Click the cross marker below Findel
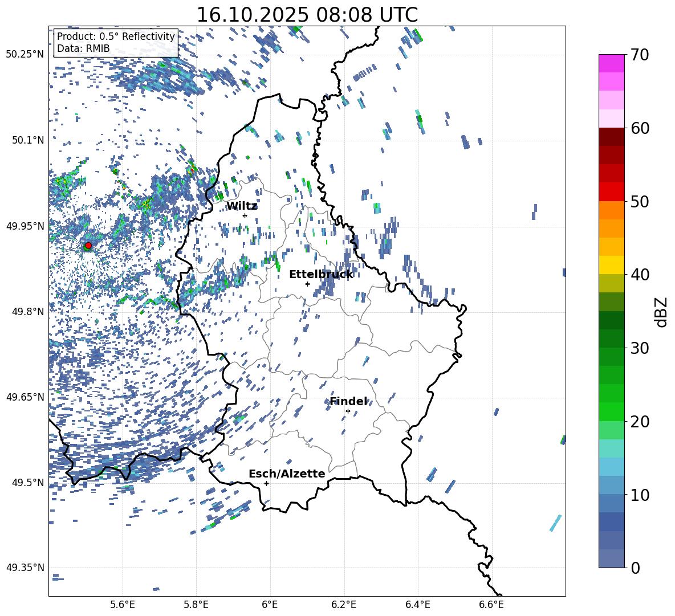The width and height of the screenshot is (675, 616). tap(348, 411)
